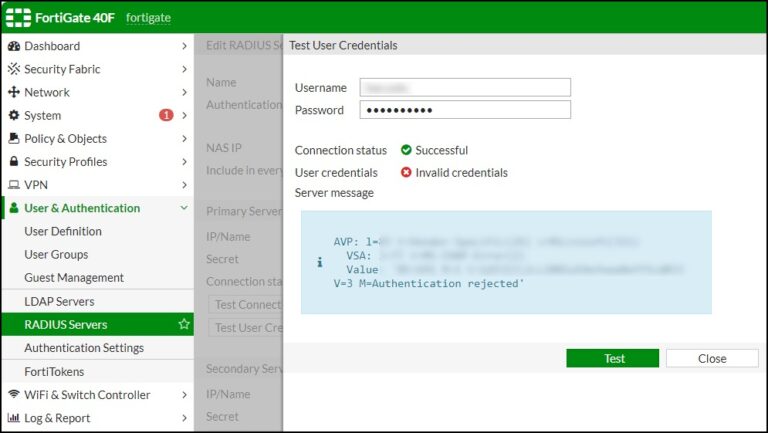Viewport: 768px width, 433px height.
Task: Open Guest Management page
Action: [x=97, y=277]
